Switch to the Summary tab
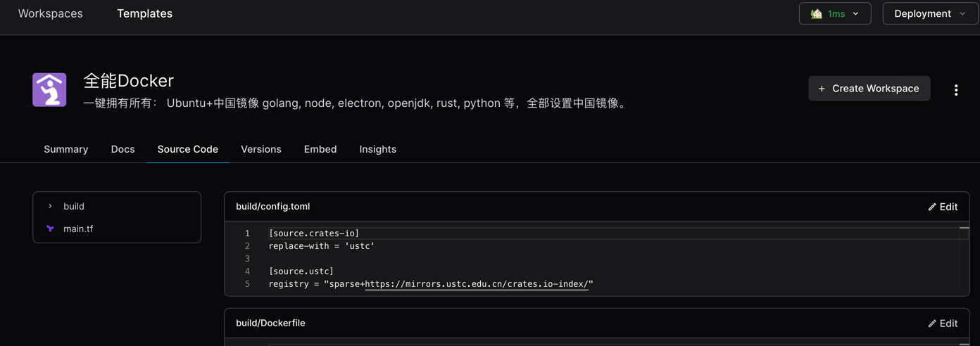The image size is (980, 346). [x=66, y=149]
